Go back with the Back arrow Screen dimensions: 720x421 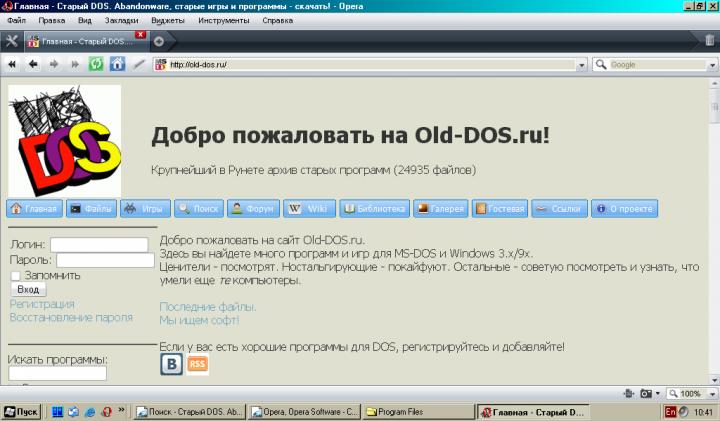33,64
